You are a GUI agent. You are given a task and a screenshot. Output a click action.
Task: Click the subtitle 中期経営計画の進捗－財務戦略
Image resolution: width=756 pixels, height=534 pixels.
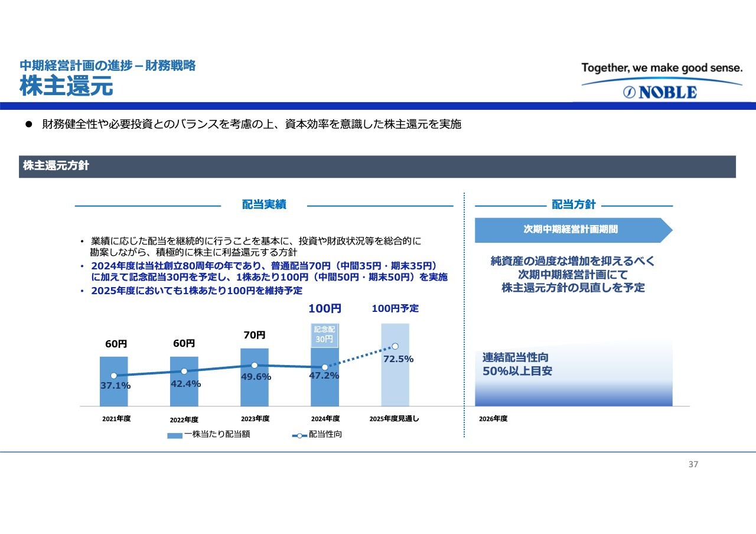coord(107,66)
